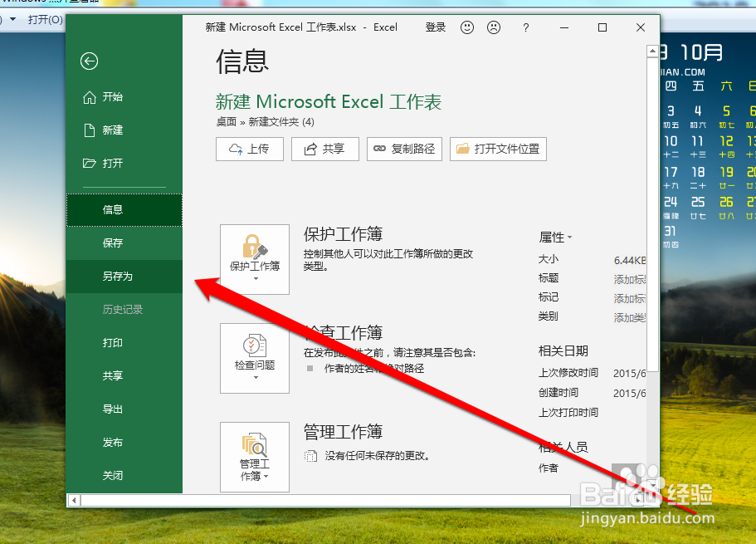Click the 创建时间 date value
The image size is (756, 544).
point(630,394)
